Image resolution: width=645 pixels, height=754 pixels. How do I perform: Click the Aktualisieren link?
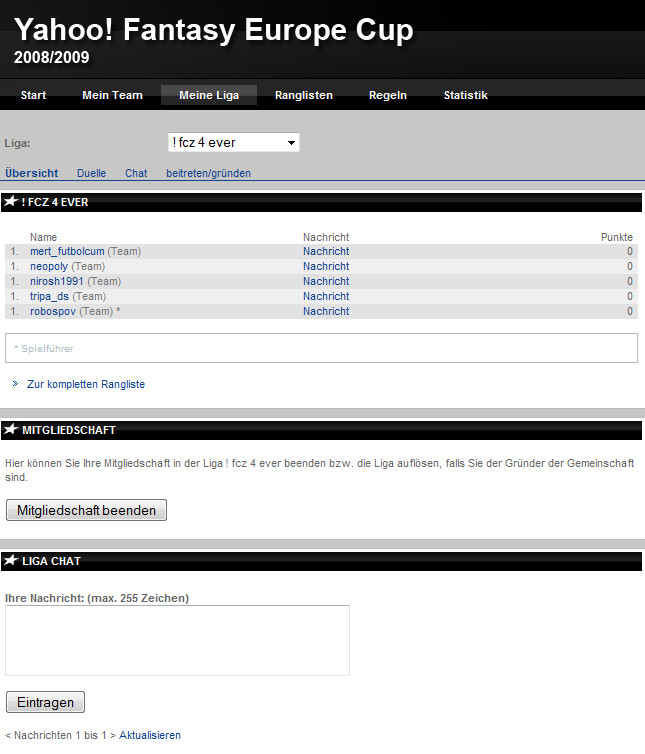pyautogui.click(x=150, y=735)
